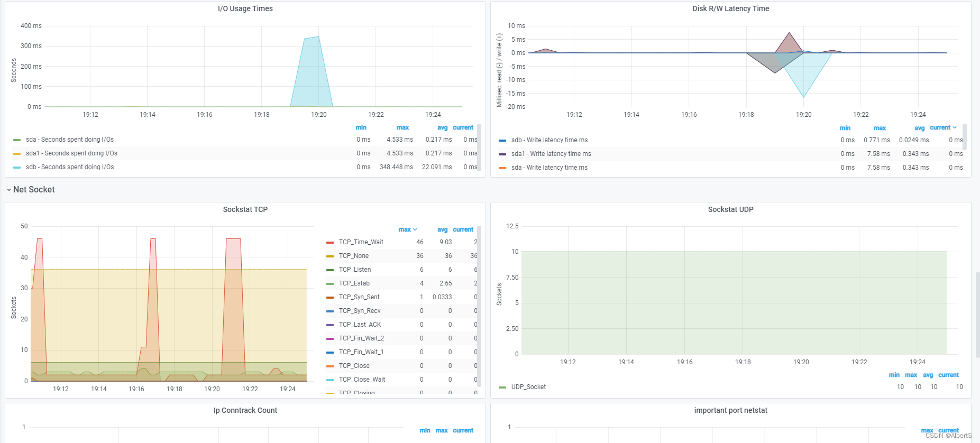Toggle TCP_Fin_Wait_1 series visibility
This screenshot has width=980, height=443.
coord(361,352)
